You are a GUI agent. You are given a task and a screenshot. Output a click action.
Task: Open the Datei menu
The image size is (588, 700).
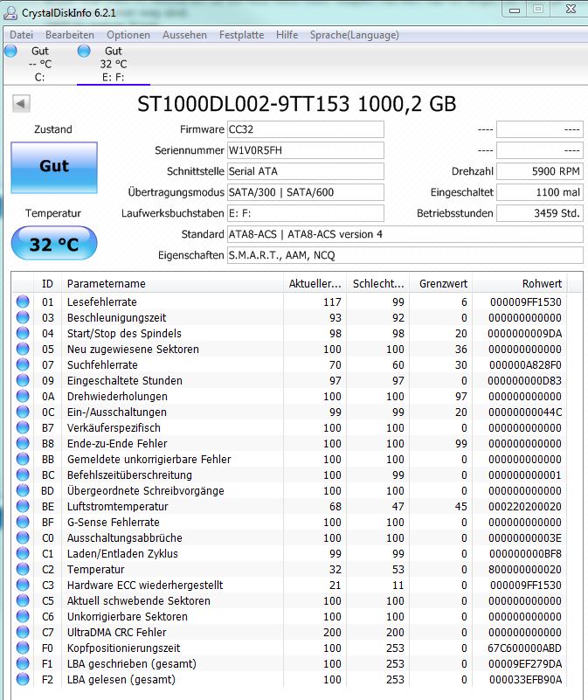22,35
